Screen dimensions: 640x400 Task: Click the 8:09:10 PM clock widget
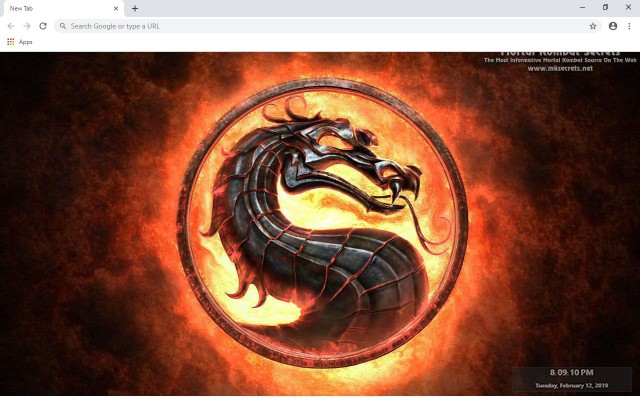coord(571,372)
